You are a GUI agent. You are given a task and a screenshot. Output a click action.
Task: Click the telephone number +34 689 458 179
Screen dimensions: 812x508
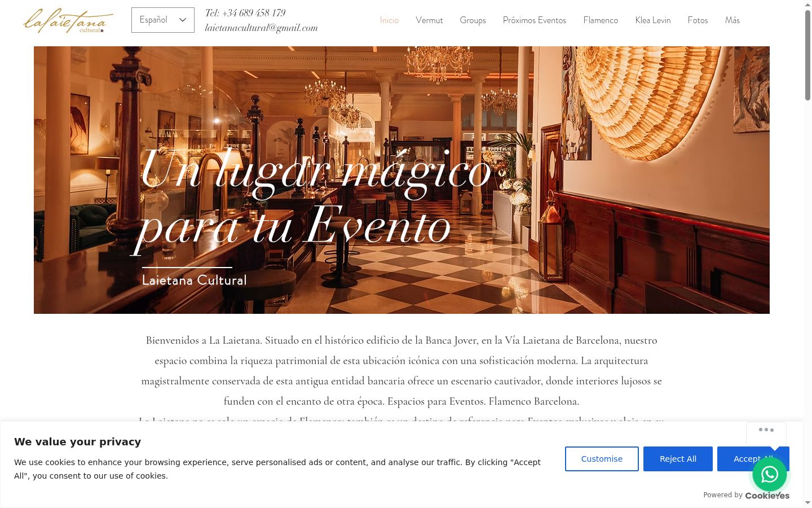(x=254, y=13)
